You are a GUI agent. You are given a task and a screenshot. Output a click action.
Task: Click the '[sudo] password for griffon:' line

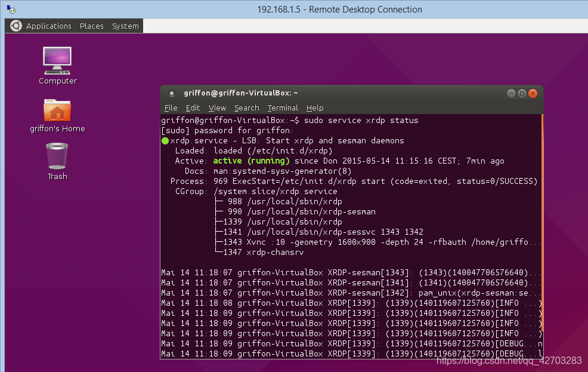(227, 130)
